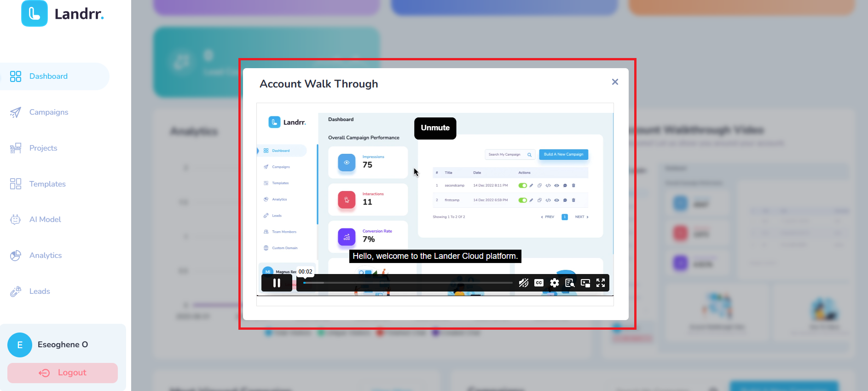Image resolution: width=868 pixels, height=391 pixels.
Task: Log out with the Logout button
Action: (x=63, y=373)
